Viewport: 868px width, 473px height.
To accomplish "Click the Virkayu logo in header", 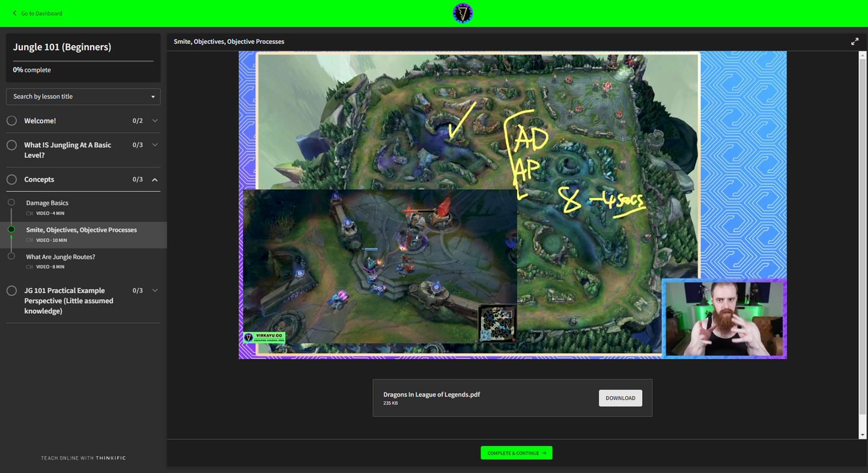I will [x=463, y=13].
